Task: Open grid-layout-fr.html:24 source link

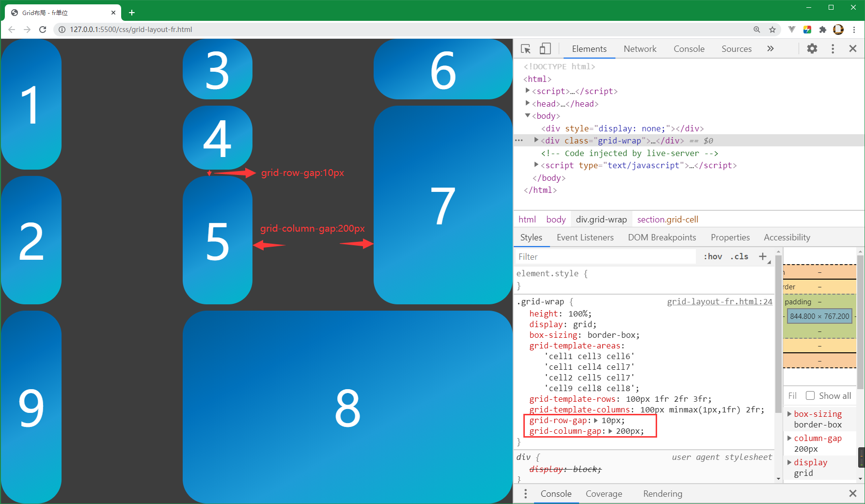Action: (x=720, y=301)
